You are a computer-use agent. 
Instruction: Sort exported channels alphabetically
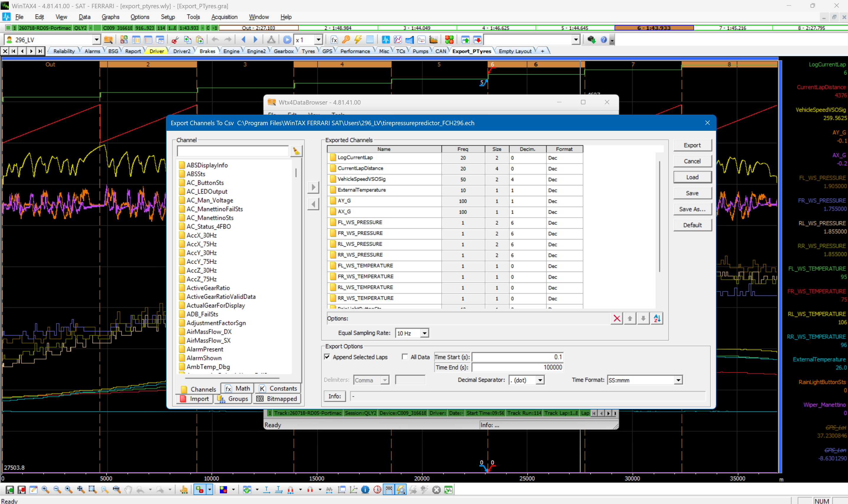(x=657, y=318)
